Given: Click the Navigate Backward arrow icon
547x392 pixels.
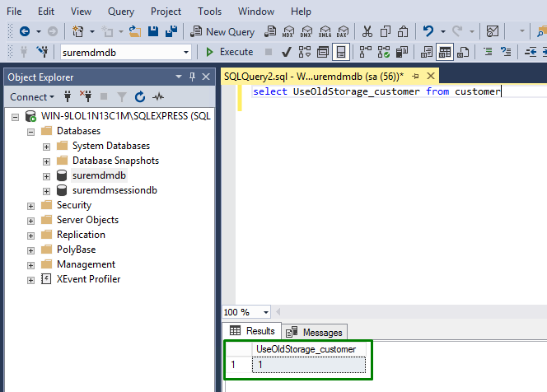Looking at the screenshot, I should pos(25,32).
